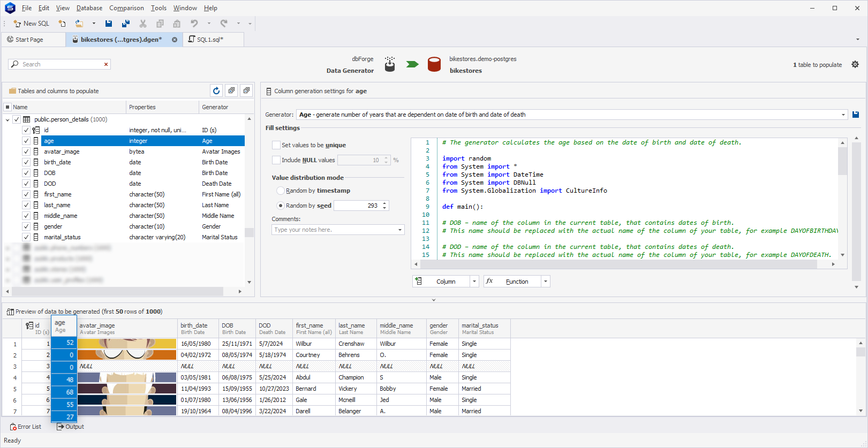Click the save generator icon beside Generator

[x=856, y=115]
